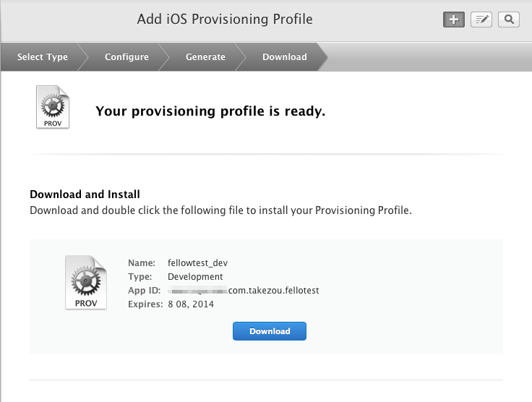Click the 'Your provisioning profile is ready' heading
The height and width of the screenshot is (402, 532).
(x=210, y=111)
